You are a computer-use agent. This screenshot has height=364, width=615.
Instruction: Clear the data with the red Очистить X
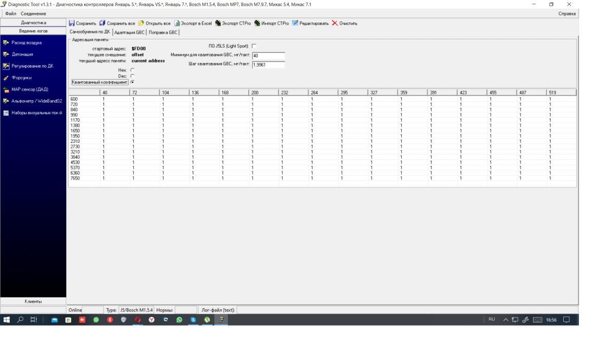click(x=344, y=23)
